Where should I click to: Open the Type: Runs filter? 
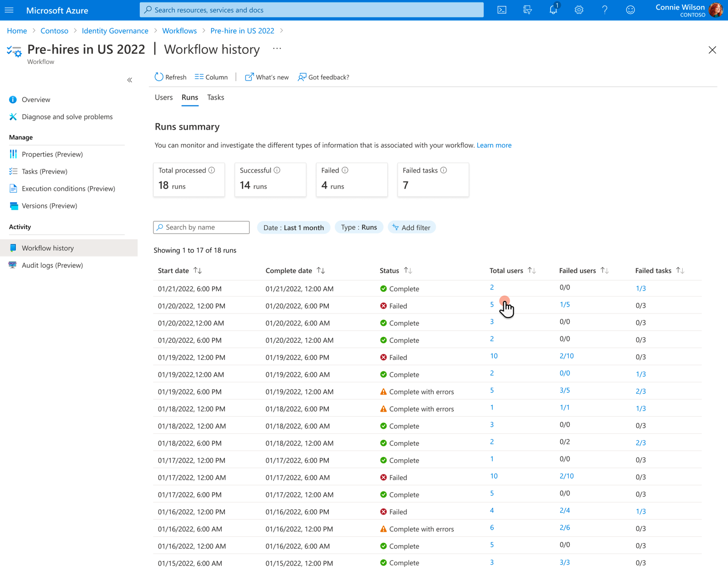click(359, 227)
